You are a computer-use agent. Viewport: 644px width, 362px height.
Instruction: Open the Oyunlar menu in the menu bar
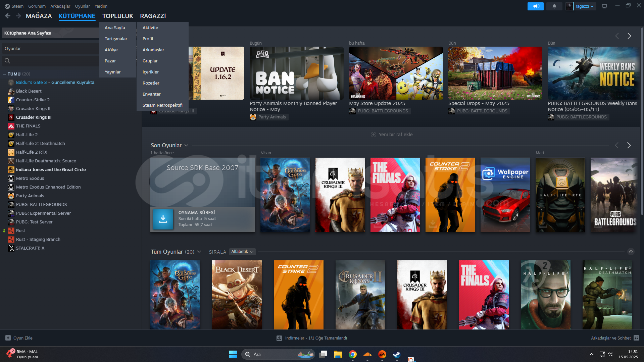[x=82, y=6]
